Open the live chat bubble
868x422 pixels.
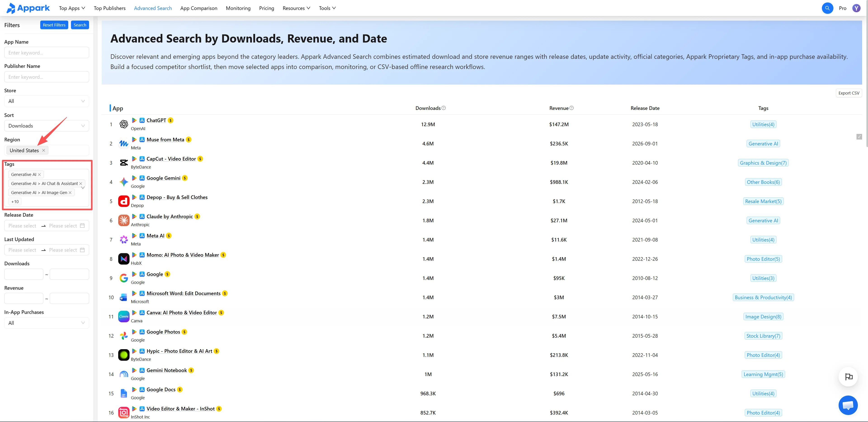click(x=848, y=405)
